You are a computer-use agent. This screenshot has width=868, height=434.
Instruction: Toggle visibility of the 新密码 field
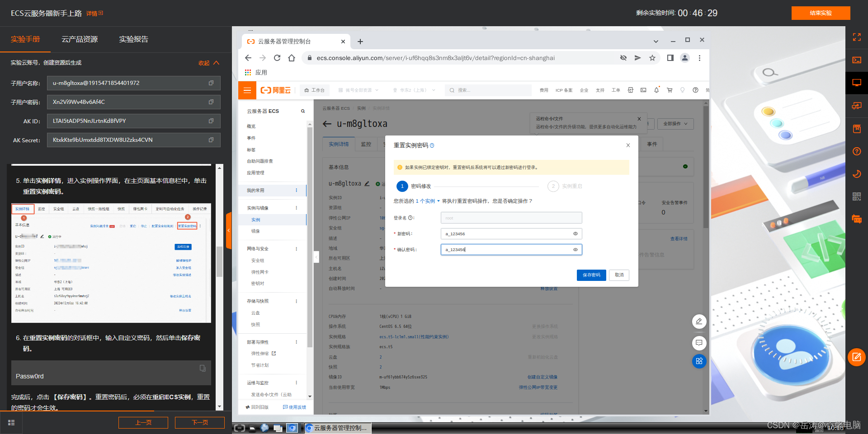tap(576, 234)
